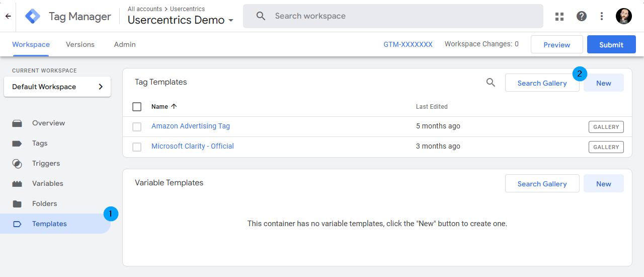Screen dimensions: 644x277
Task: Open Variables in the sidebar
Action: click(55, 183)
